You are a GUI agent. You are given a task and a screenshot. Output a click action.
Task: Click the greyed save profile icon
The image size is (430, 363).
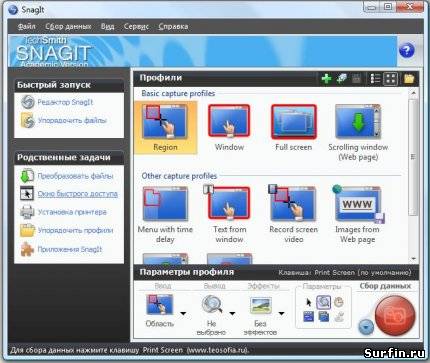pyautogui.click(x=357, y=79)
